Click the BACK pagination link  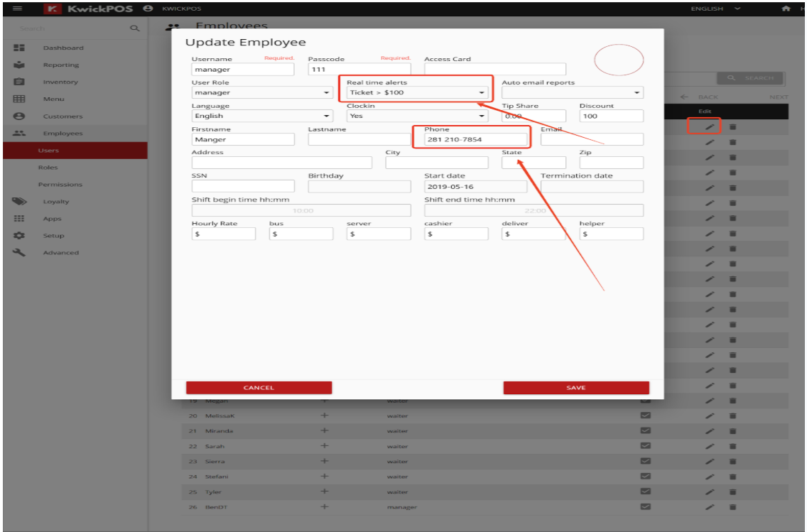click(699, 97)
